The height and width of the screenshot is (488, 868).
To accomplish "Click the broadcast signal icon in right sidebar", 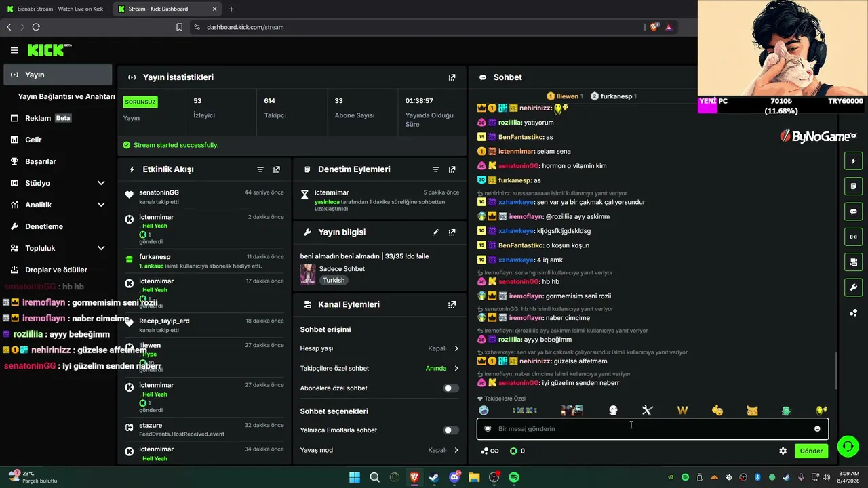I will pyautogui.click(x=853, y=237).
